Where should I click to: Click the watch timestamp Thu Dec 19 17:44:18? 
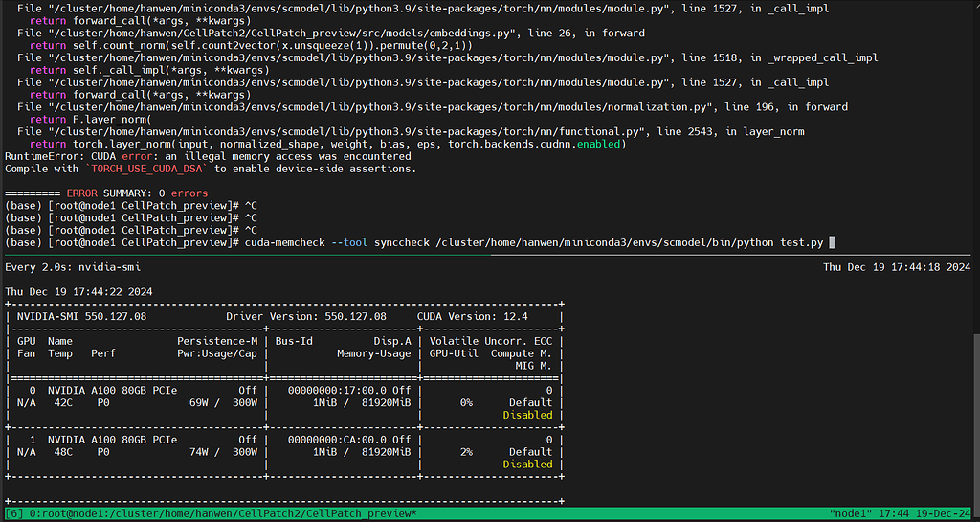point(897,267)
